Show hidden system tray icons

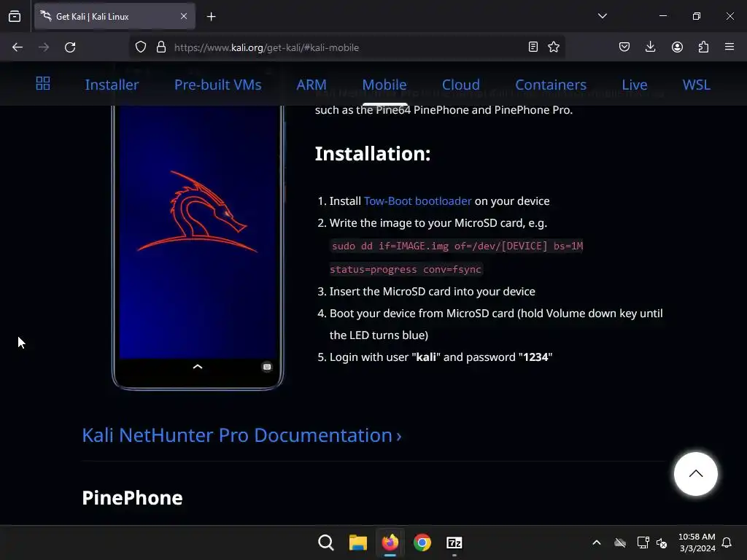(x=597, y=542)
